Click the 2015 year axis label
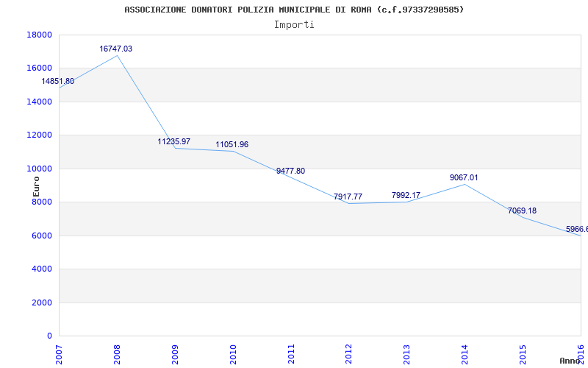The height and width of the screenshot is (368, 588). tap(523, 354)
